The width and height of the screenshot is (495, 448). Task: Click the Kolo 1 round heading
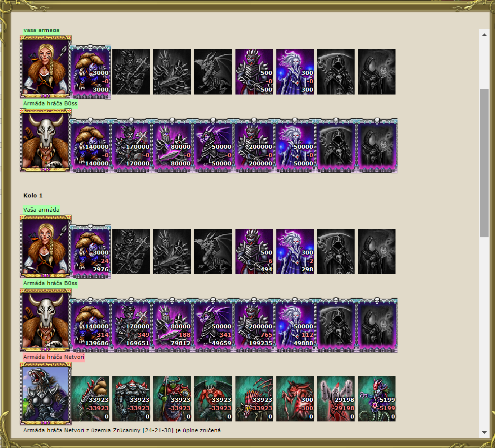point(33,195)
